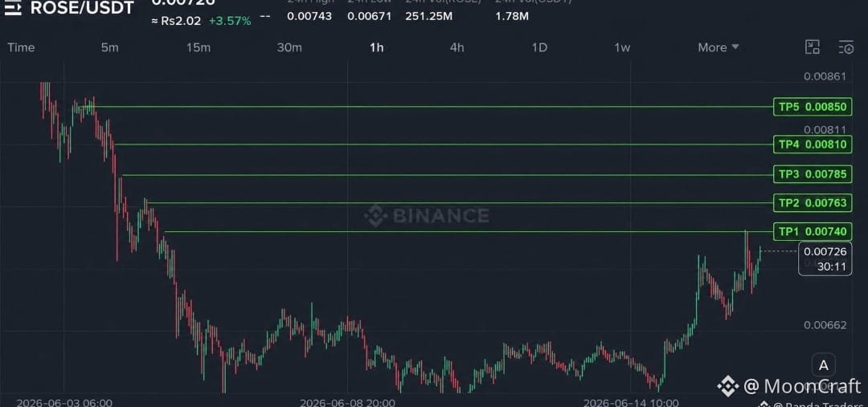Viewport: 868px width, 407px height.
Task: Switch to the 15m interval
Action: click(199, 47)
